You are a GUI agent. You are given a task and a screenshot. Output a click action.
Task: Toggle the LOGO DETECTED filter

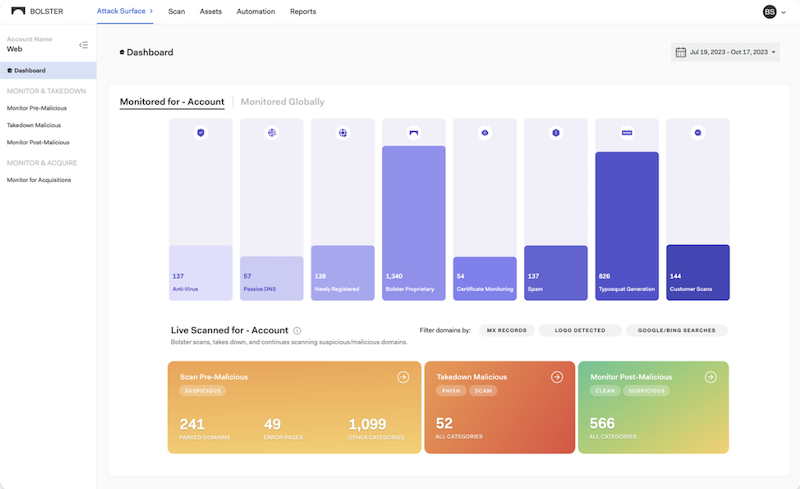(580, 330)
